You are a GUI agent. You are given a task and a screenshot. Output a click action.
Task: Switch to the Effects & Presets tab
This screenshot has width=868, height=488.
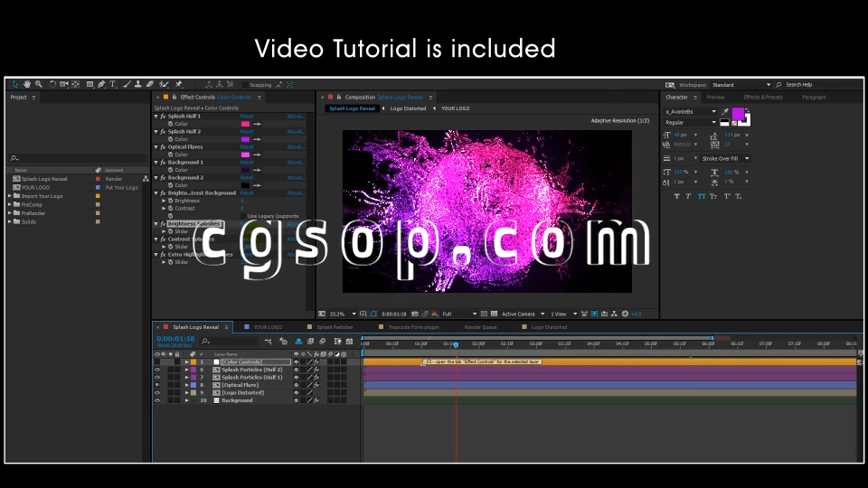(x=763, y=98)
